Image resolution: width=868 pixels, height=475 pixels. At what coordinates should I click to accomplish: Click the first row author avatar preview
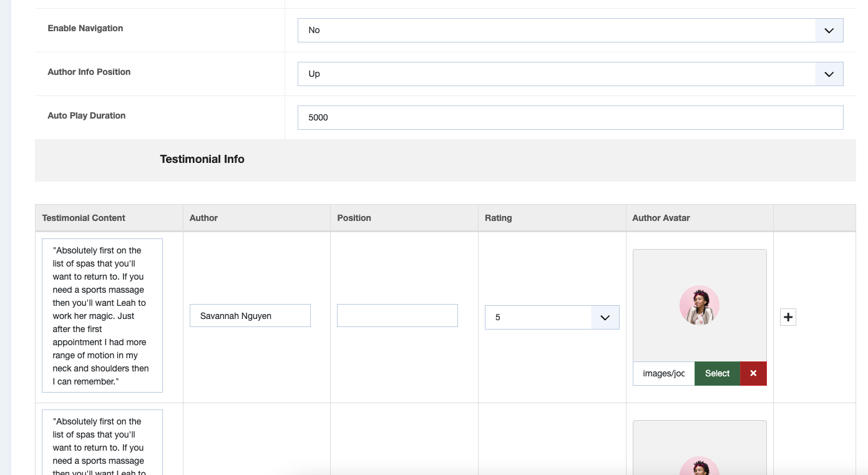[x=700, y=306]
